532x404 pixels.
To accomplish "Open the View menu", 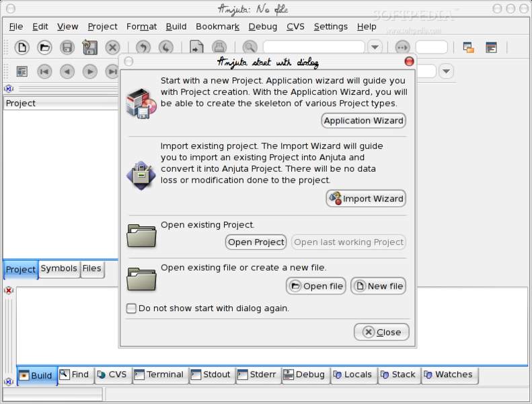I will [x=67, y=26].
